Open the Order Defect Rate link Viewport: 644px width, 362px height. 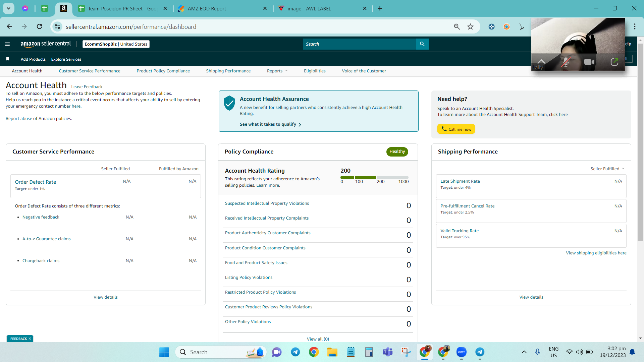click(x=36, y=182)
